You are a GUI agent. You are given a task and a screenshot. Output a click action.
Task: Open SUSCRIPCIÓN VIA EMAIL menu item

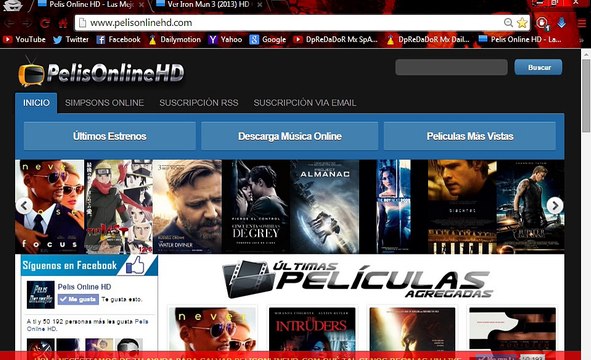(x=305, y=103)
